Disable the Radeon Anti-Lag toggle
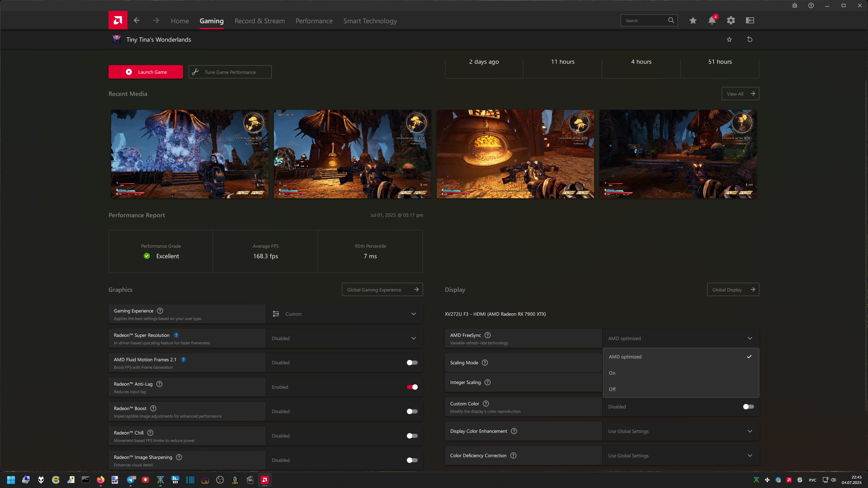This screenshot has width=868, height=488. click(412, 387)
